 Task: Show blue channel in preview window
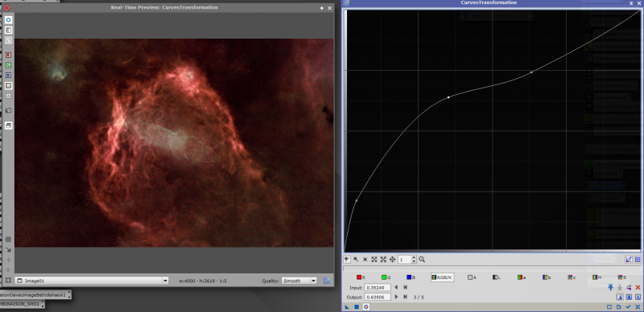(8, 75)
